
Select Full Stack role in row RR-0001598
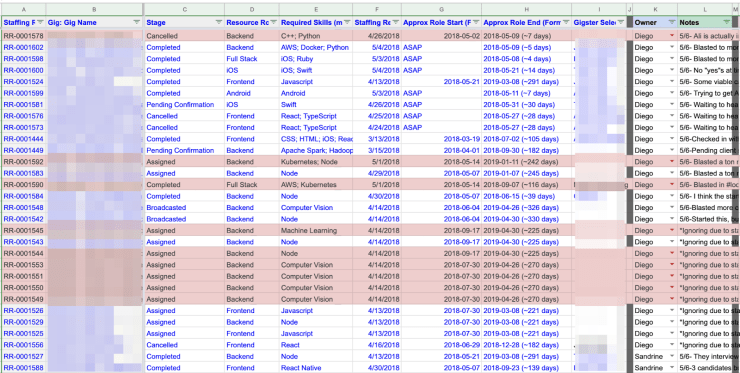(252, 59)
